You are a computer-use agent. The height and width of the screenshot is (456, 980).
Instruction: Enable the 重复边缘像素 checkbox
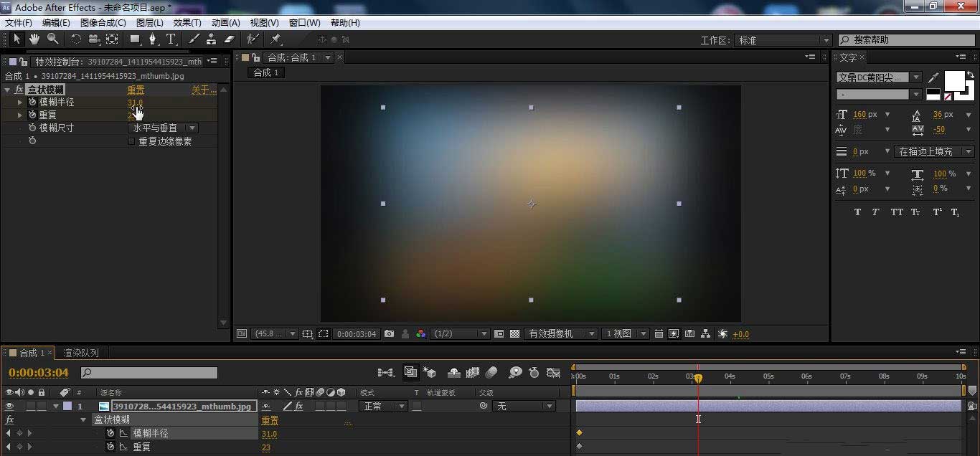[131, 142]
